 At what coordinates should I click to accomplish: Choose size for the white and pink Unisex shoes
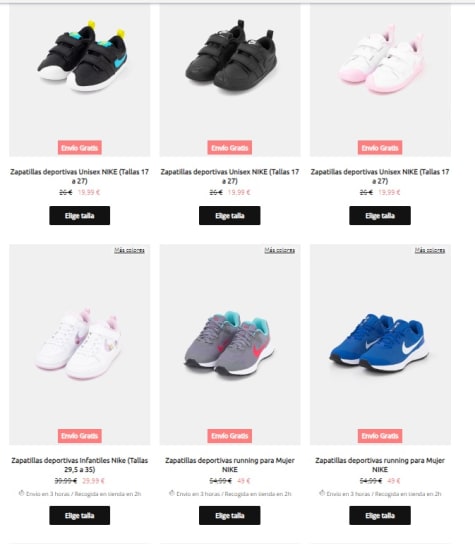click(380, 215)
